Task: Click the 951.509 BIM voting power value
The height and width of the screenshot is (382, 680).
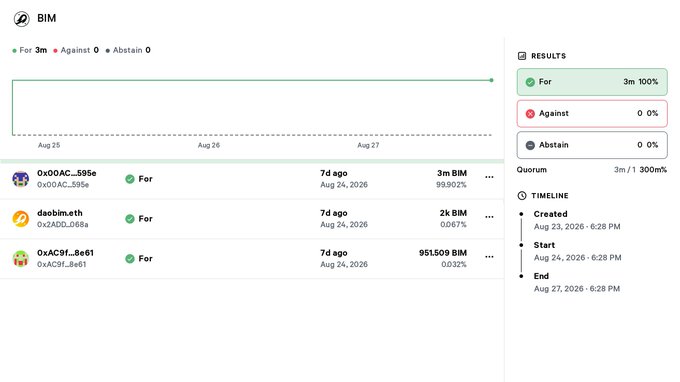Action: point(443,253)
